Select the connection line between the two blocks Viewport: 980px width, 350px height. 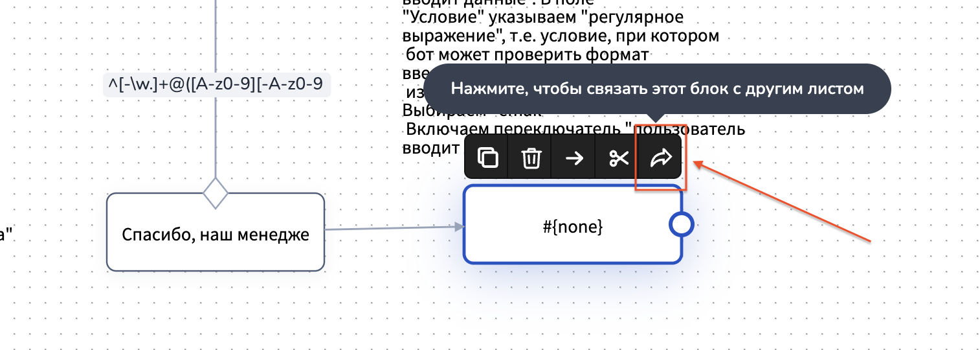pos(388,227)
